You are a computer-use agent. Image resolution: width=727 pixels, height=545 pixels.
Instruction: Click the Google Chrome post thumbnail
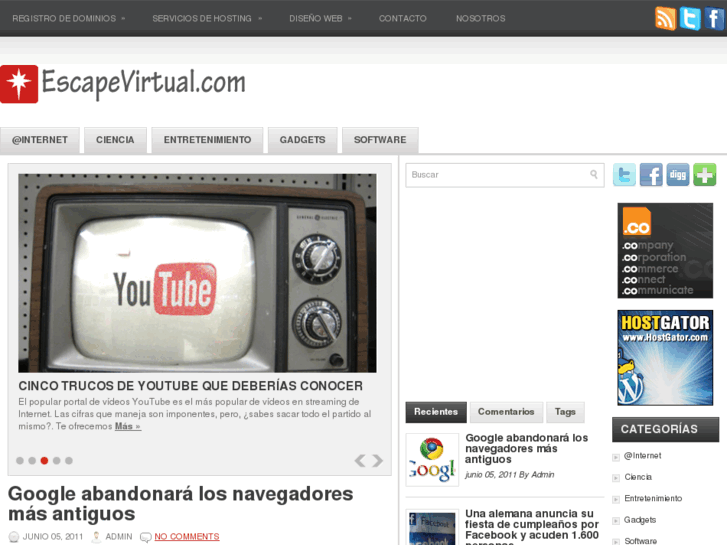(432, 460)
